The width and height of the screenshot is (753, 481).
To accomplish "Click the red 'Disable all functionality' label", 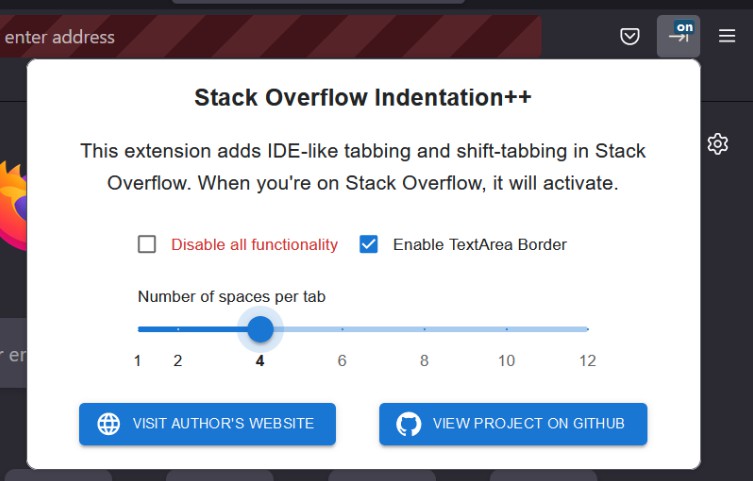I will [254, 244].
